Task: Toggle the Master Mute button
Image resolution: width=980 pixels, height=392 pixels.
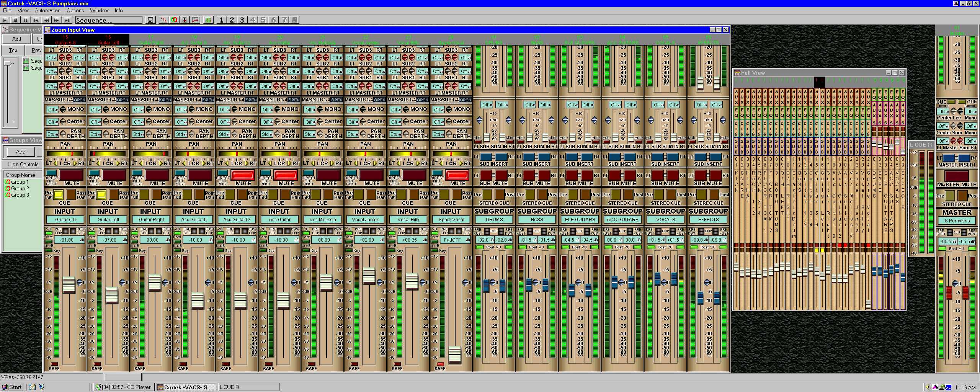Action: pyautogui.click(x=957, y=176)
